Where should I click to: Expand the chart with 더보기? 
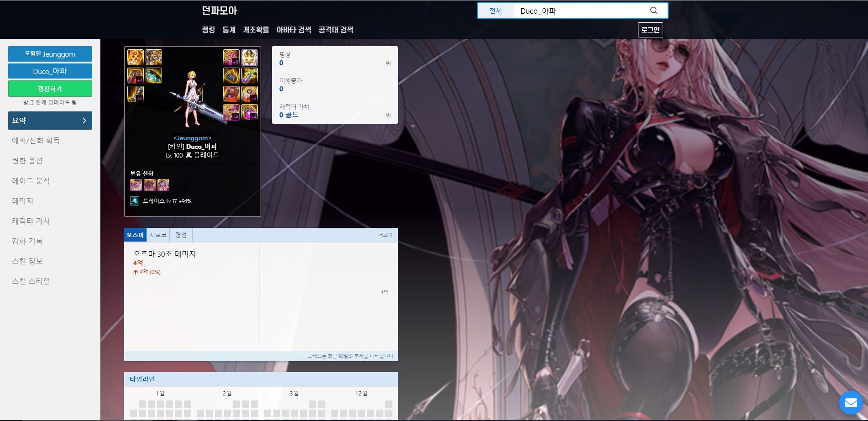385,235
